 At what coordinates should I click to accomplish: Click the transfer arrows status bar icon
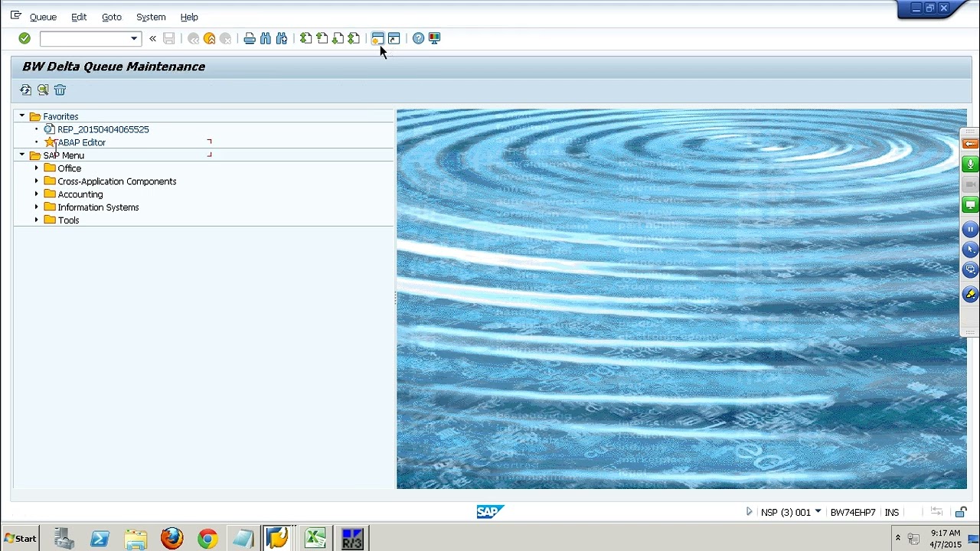point(936,512)
